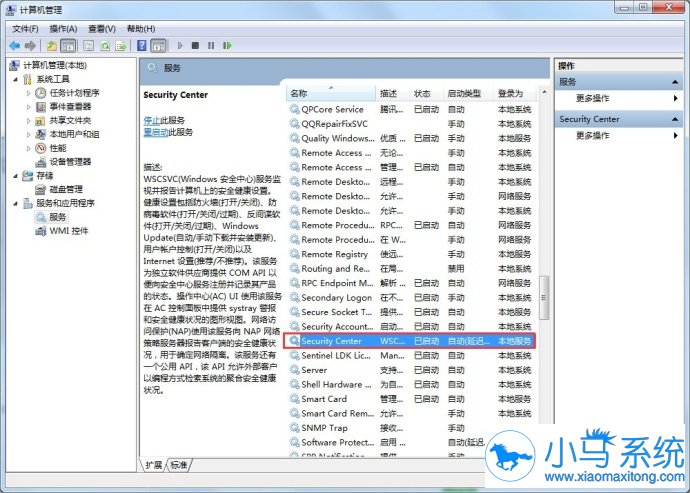690x493 pixels.
Task: Select the Secondary Logon service row
Action: click(x=411, y=298)
